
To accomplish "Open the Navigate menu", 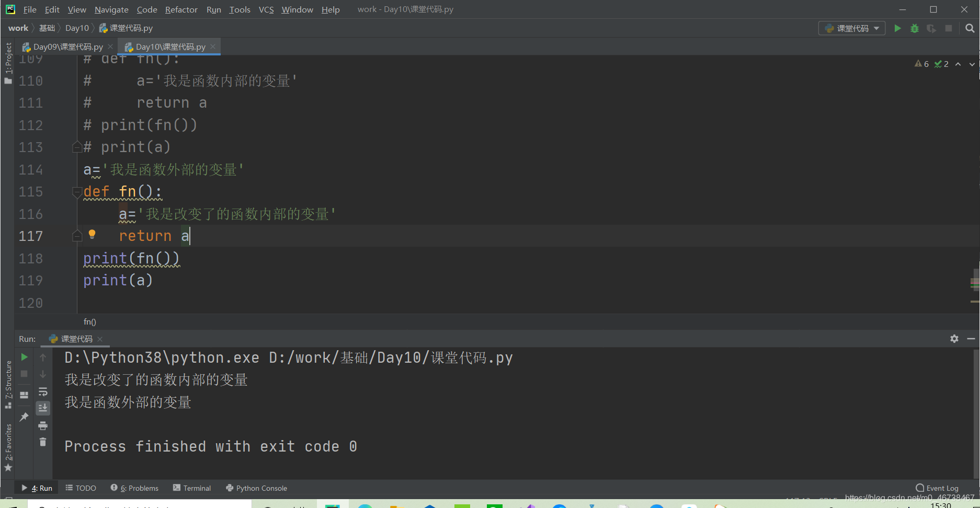I will [x=111, y=9].
